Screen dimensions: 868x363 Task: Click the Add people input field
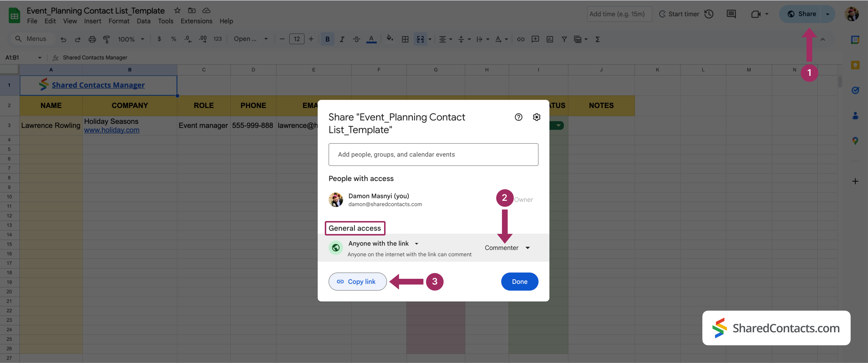[x=433, y=155]
